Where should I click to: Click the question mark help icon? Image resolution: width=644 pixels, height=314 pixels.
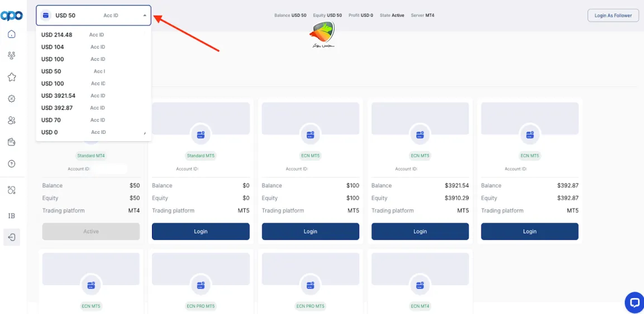(12, 164)
